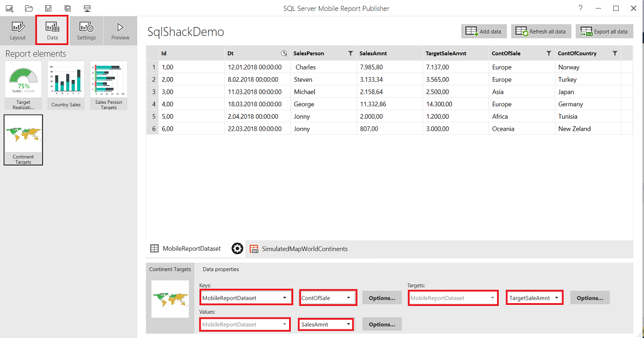Click the Save As icon in title bar
Viewport: 644px width, 338px height.
(x=68, y=8)
